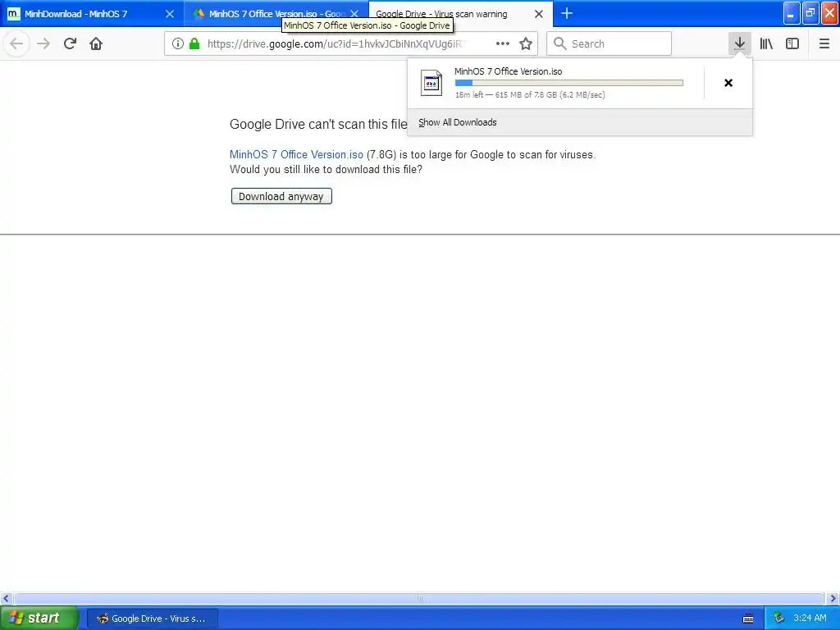Click the horizontal scrollbar track

419,598
